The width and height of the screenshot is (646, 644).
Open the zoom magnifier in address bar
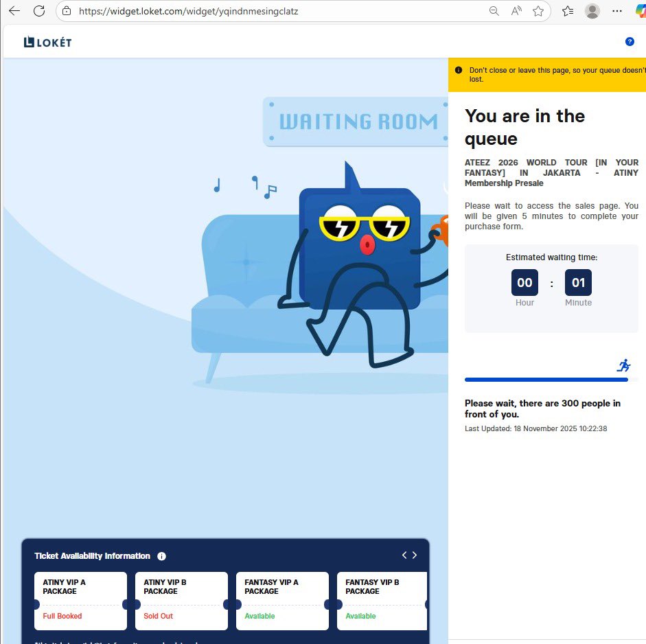[x=494, y=11]
